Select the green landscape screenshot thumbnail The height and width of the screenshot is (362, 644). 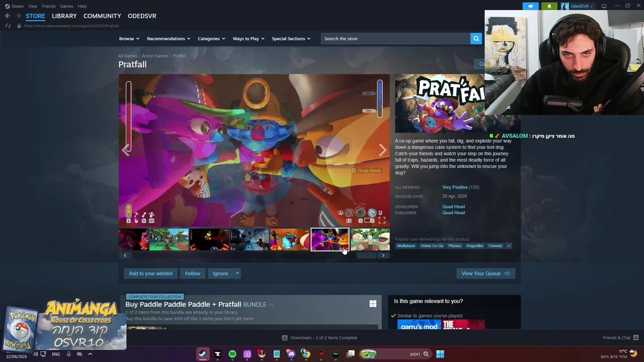click(x=169, y=239)
